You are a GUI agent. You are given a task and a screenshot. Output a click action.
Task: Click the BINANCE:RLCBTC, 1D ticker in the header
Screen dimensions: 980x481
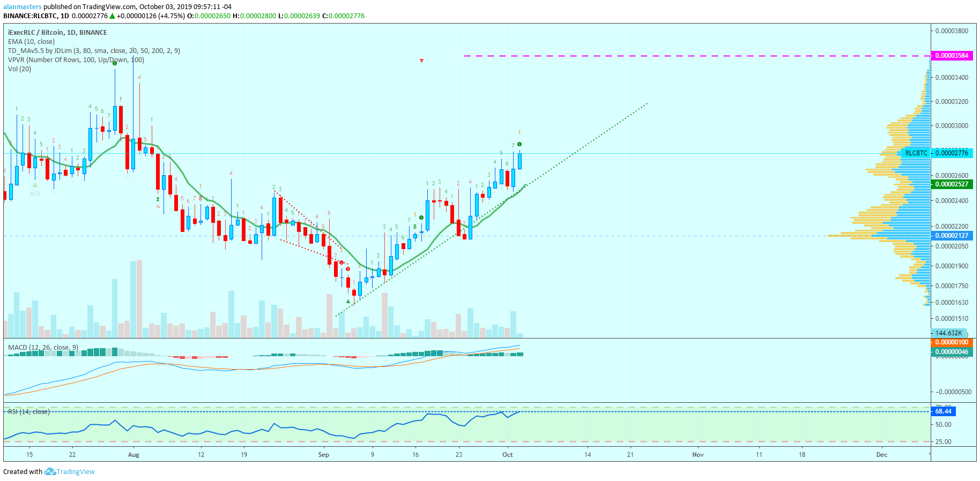pyautogui.click(x=36, y=16)
